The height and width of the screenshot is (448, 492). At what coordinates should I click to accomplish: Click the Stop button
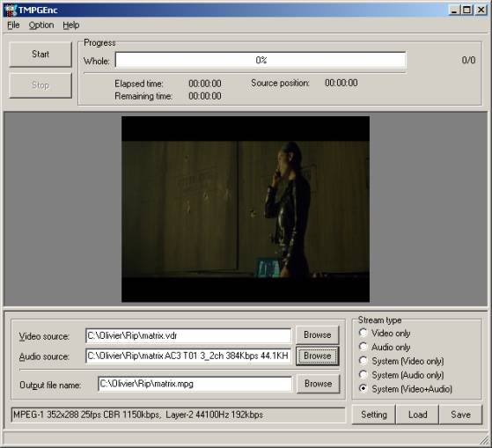point(40,85)
